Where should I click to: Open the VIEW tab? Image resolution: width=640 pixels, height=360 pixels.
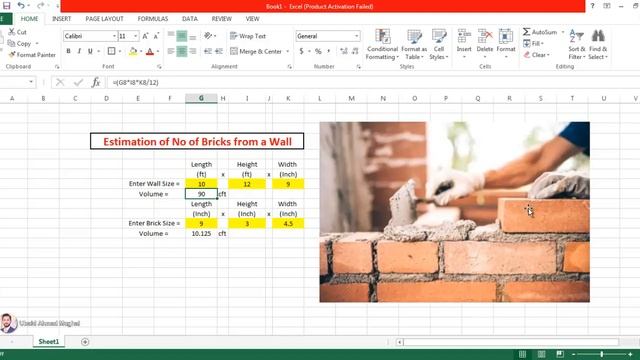pyautogui.click(x=252, y=19)
